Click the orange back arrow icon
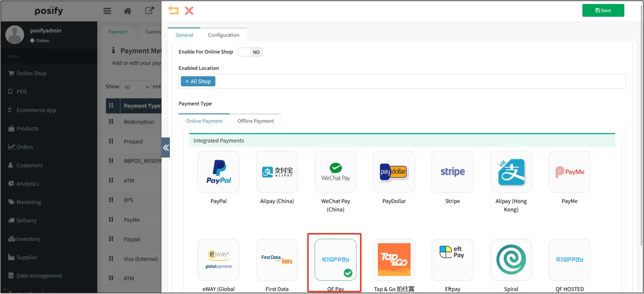Screen dimensions: 644x294 (173, 10)
